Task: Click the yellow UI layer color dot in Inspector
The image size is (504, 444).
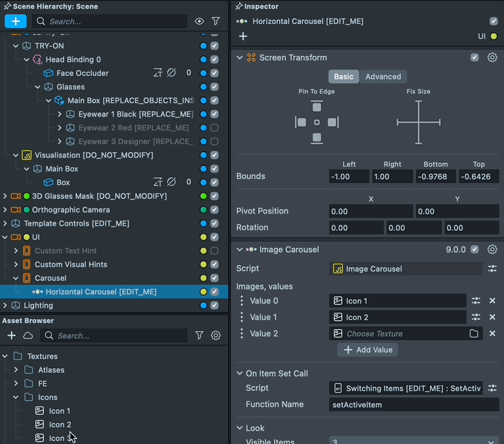Action: [494, 36]
